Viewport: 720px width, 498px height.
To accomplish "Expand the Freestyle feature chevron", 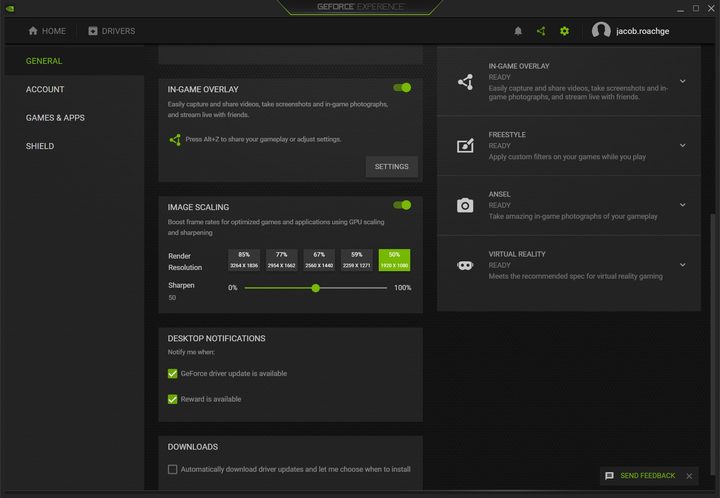I will [x=683, y=145].
